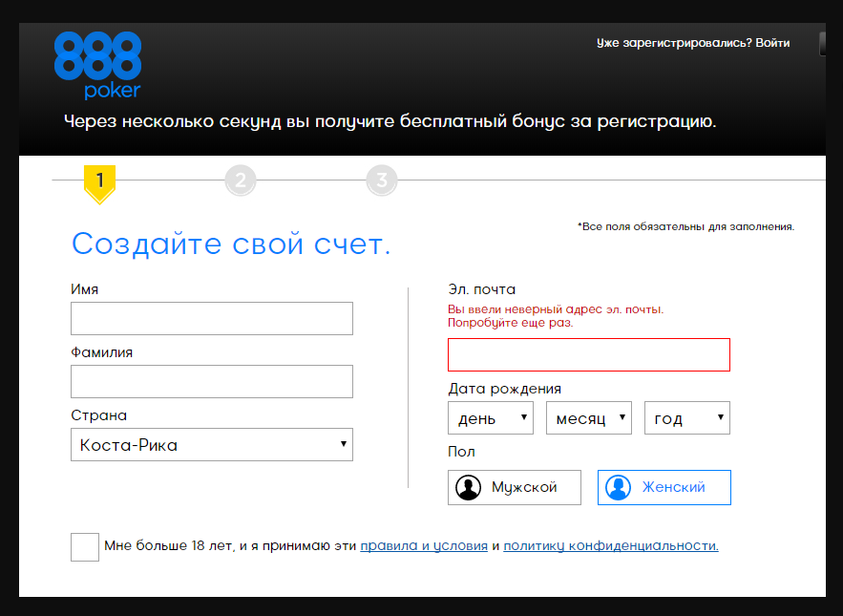This screenshot has height=616, width=843.
Task: Click the 888 poker logo
Action: click(97, 65)
